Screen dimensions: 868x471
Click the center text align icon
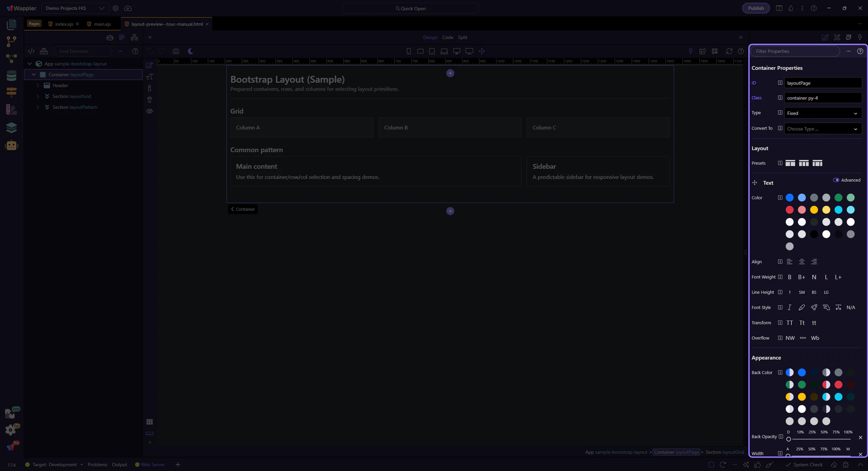click(802, 262)
